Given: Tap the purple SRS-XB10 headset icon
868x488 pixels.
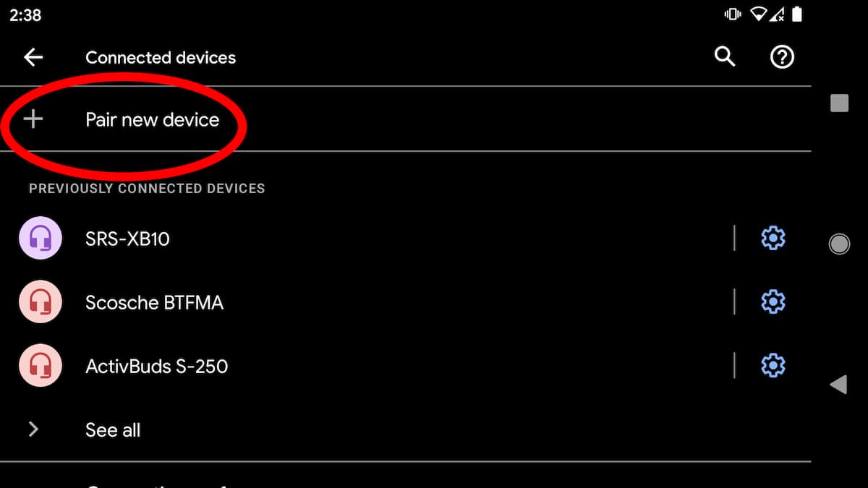Looking at the screenshot, I should click(x=41, y=238).
